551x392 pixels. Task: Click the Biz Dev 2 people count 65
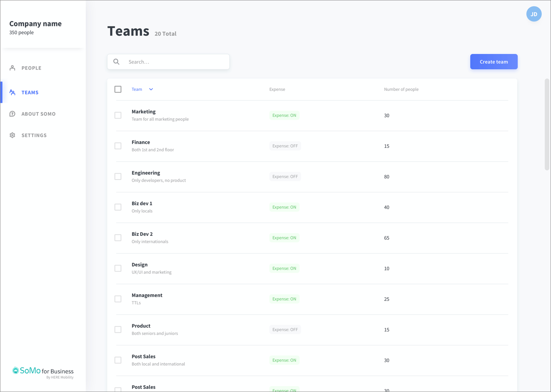coord(386,238)
